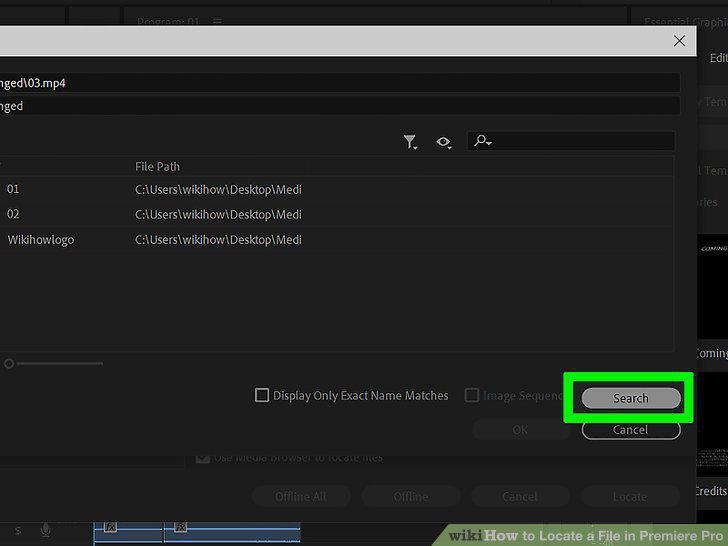Toggle the Image Sequence checkbox
Image resolution: width=728 pixels, height=546 pixels.
coord(472,395)
